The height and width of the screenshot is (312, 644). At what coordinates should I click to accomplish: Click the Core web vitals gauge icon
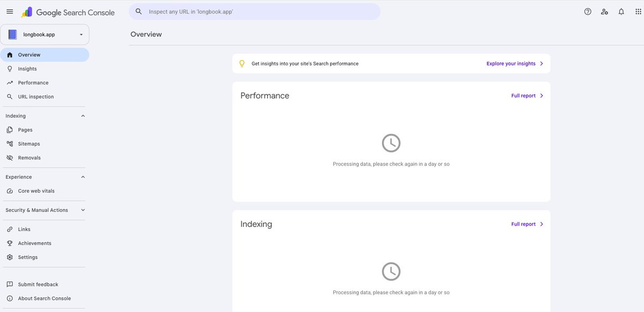(10, 191)
